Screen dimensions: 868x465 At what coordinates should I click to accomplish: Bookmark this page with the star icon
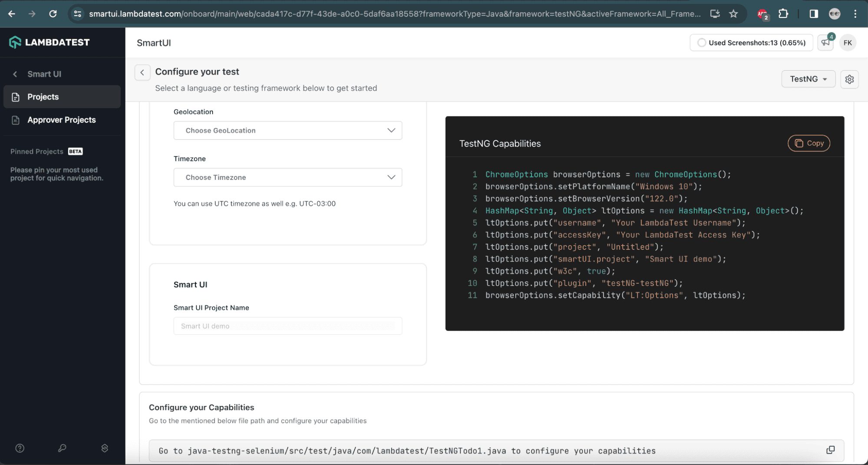(733, 14)
